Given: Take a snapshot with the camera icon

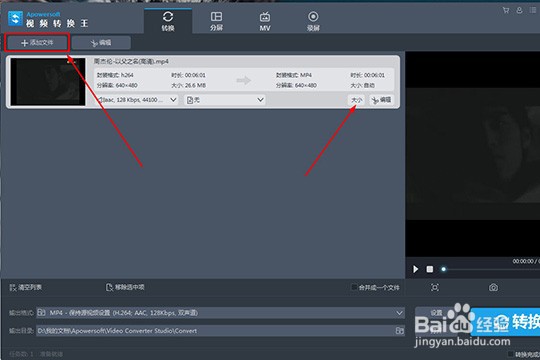Looking at the screenshot, I should click(x=493, y=287).
